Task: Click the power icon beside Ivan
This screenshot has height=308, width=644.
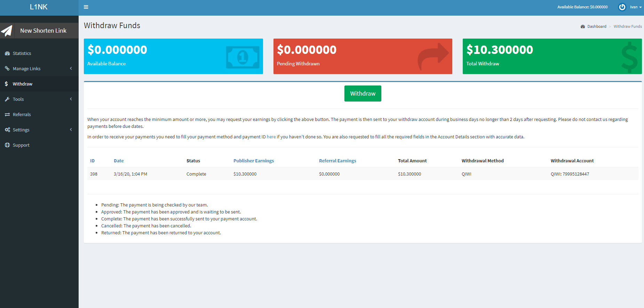Action: coord(622,7)
